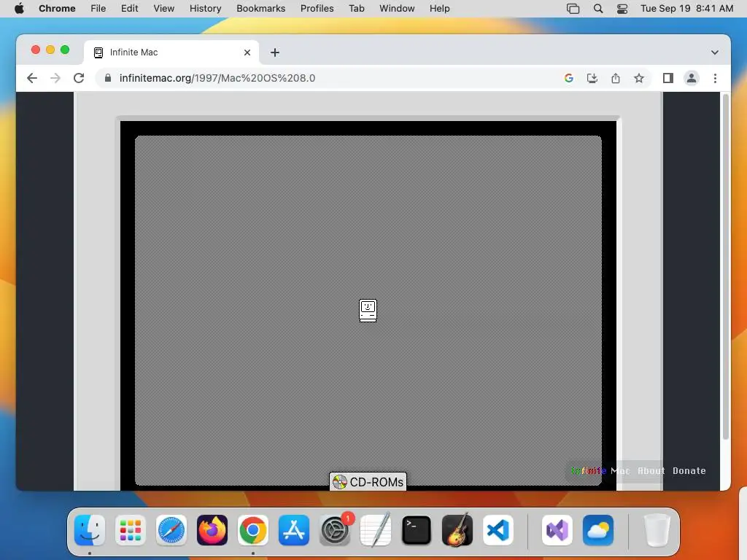The width and height of the screenshot is (747, 560).
Task: Click the Chrome icon in the Dock
Action: pyautogui.click(x=253, y=530)
